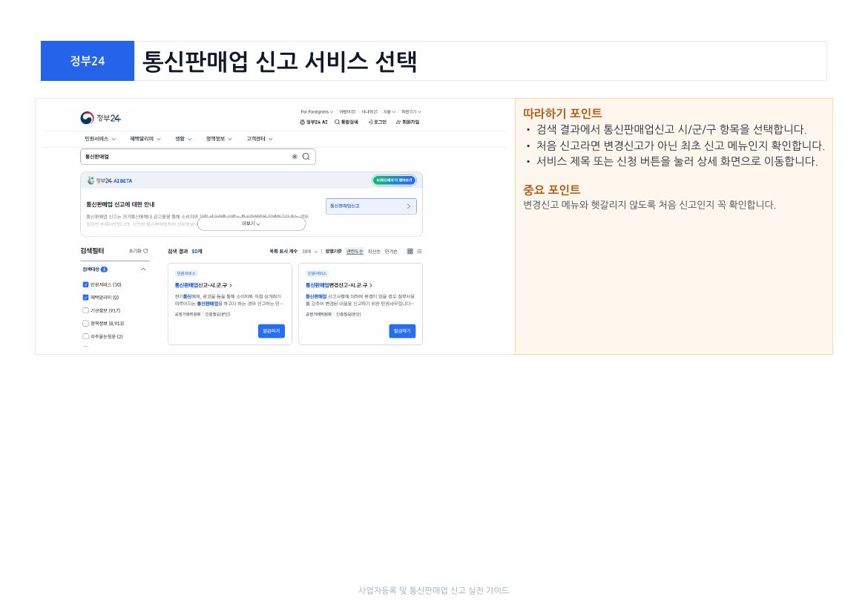This screenshot has height=614, width=868.
Task: Open 민원서비스 menu
Action: click(100, 139)
